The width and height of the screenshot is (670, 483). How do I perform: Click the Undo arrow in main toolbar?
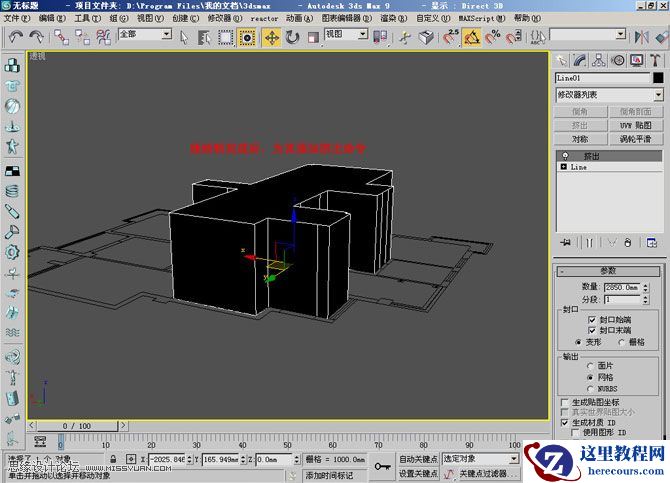pyautogui.click(x=16, y=37)
